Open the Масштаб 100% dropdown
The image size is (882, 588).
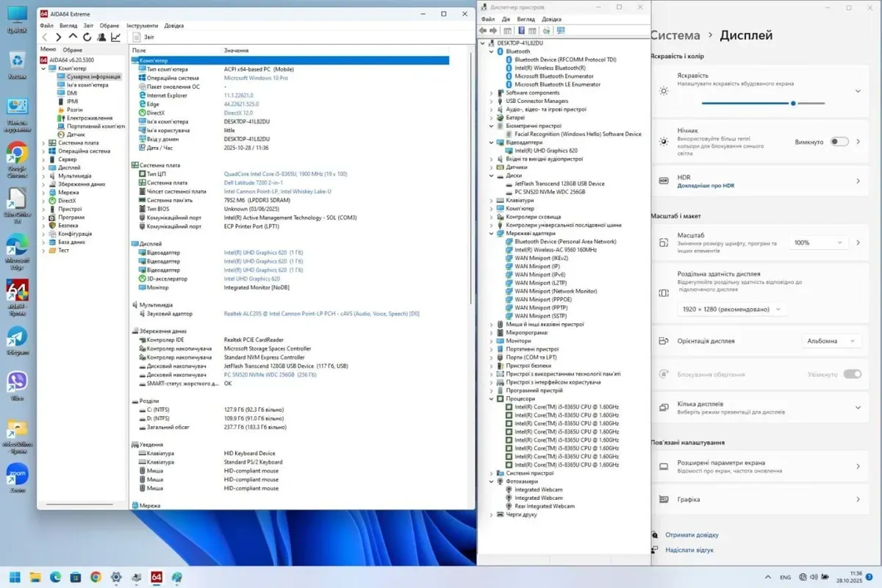818,243
